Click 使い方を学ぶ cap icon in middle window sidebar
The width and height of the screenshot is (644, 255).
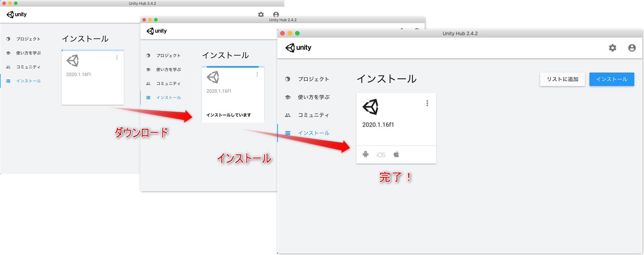point(148,70)
